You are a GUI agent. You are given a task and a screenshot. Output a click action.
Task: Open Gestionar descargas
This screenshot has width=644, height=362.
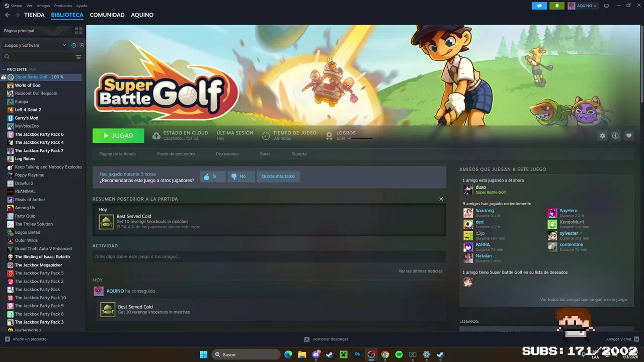coord(327,339)
